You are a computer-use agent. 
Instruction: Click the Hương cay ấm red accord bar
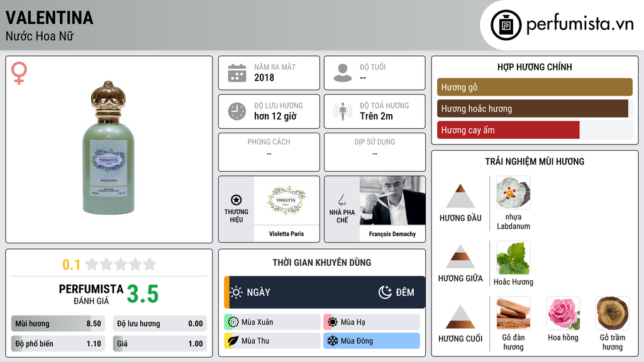(x=508, y=129)
